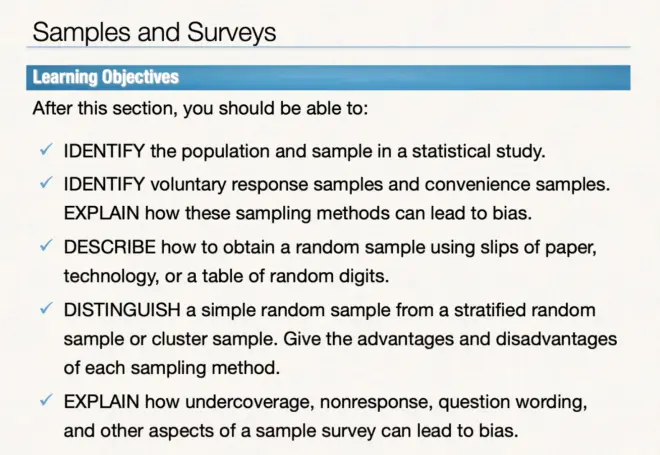
Task: Click the phrase convenience samples
Action: pyautogui.click(x=517, y=184)
